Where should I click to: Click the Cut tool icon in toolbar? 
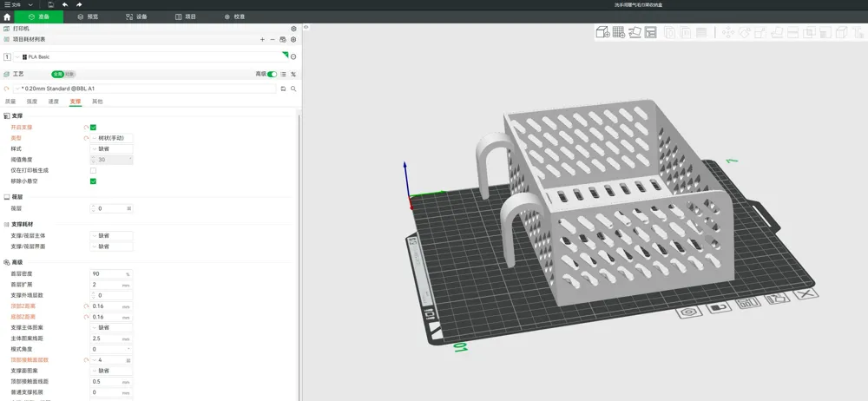[792, 33]
